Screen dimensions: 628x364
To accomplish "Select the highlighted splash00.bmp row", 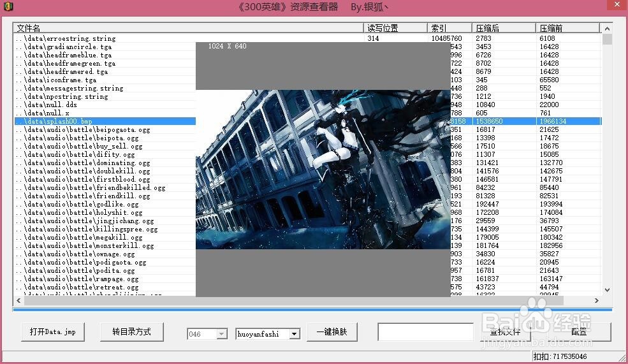I will click(105, 121).
